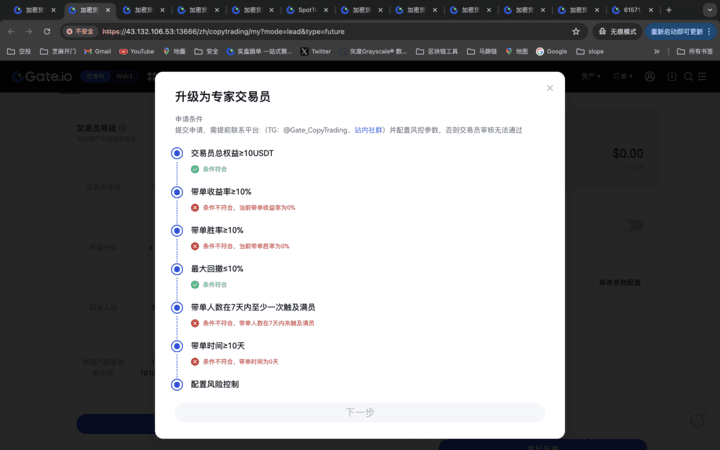Viewport: 720px width, 450px height.
Task: Close the expert trader upgrade dialog
Action: click(x=549, y=88)
